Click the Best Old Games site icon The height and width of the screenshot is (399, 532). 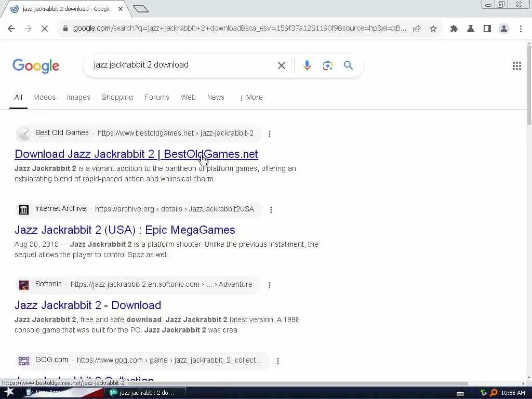24,134
